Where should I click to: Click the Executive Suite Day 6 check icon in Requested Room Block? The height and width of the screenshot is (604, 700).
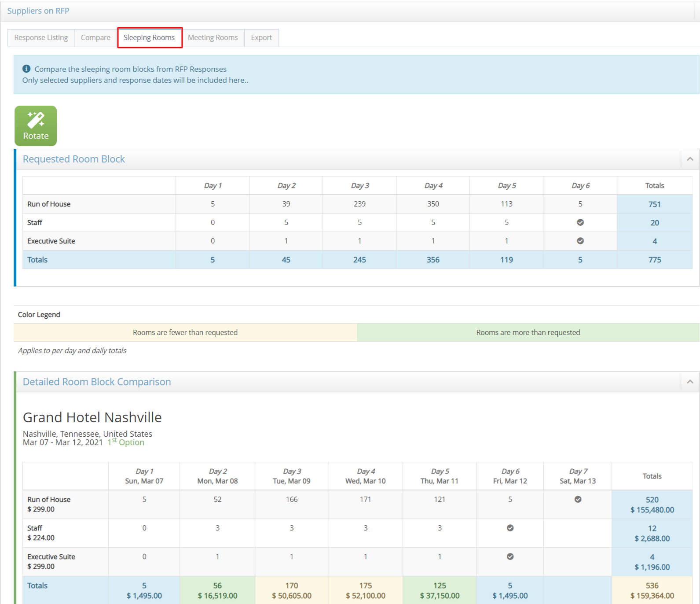[x=580, y=241]
